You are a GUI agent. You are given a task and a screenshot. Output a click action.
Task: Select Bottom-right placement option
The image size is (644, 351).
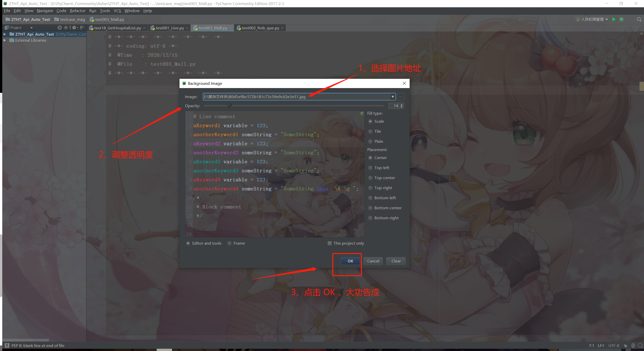click(x=371, y=218)
